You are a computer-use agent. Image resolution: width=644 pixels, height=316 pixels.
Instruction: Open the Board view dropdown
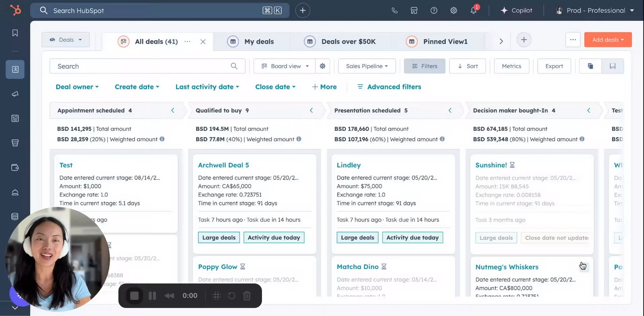pyautogui.click(x=285, y=66)
